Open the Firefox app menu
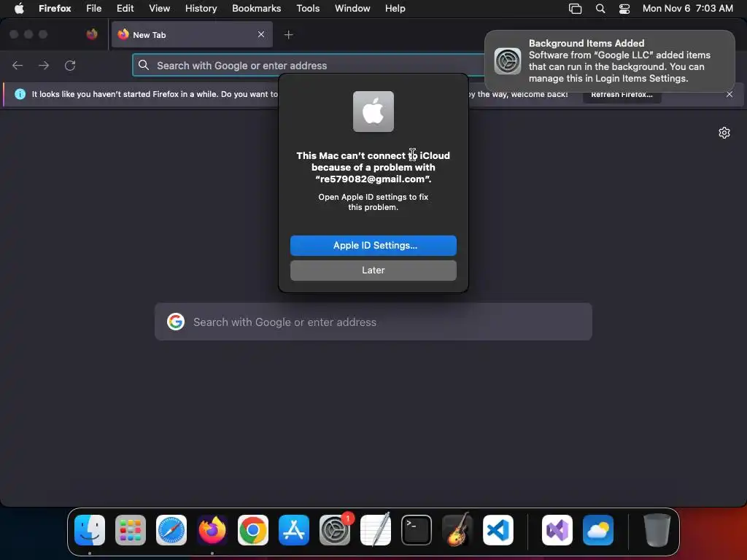The image size is (747, 560). (55, 8)
